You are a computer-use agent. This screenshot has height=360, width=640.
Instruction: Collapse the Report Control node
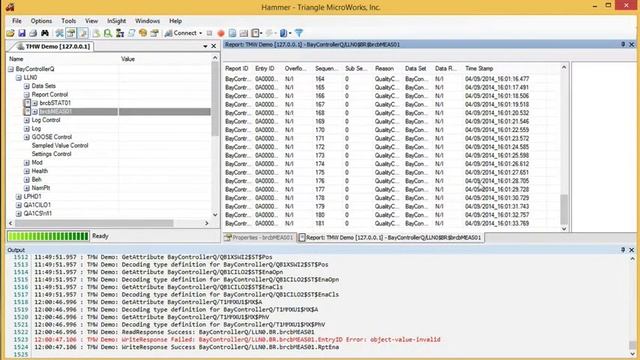[27, 95]
